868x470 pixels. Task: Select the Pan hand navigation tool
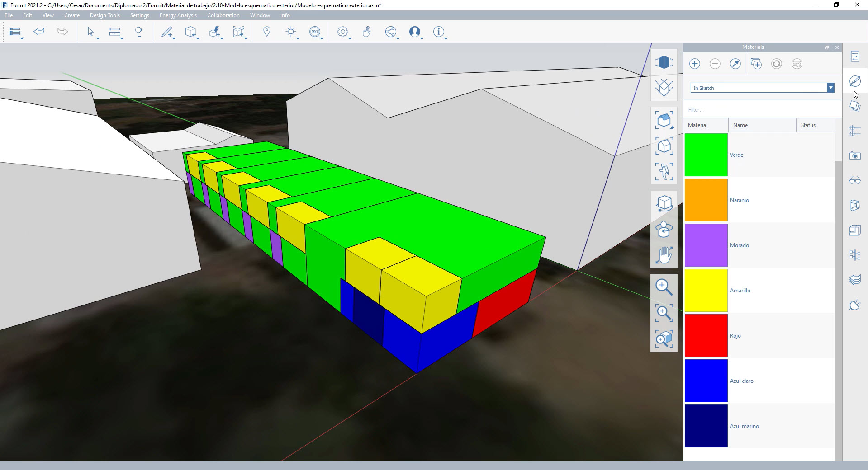[664, 255]
